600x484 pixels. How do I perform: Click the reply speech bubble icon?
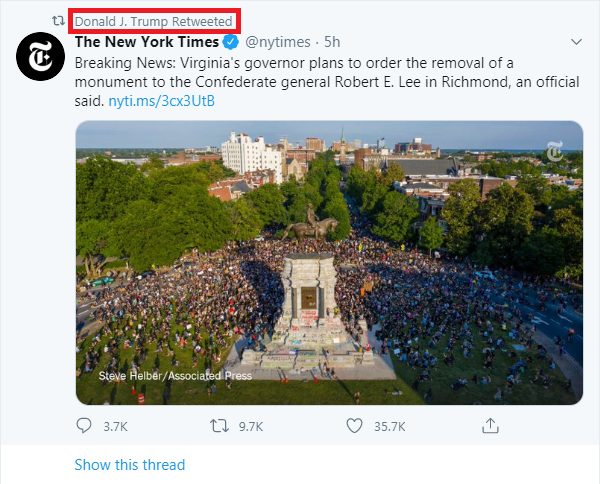[x=84, y=426]
